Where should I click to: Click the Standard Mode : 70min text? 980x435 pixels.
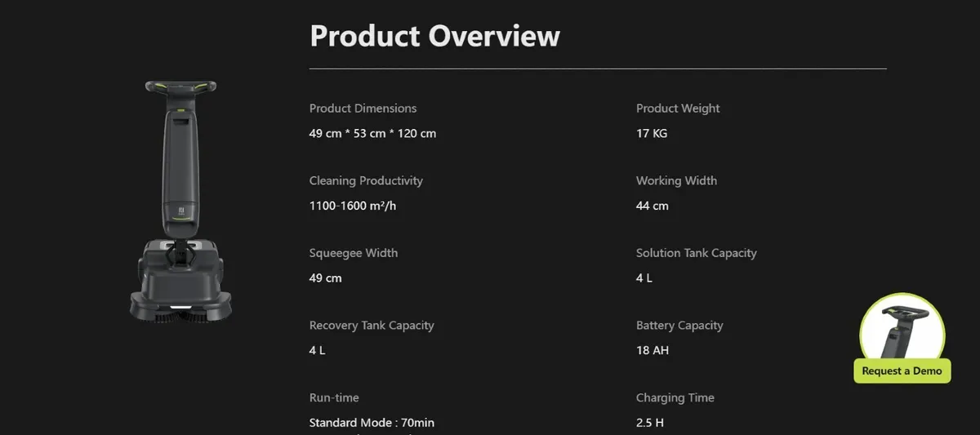[x=372, y=423]
